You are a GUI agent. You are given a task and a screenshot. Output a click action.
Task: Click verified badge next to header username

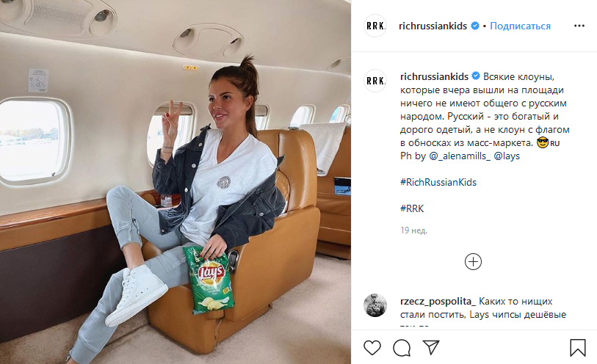[x=475, y=26]
